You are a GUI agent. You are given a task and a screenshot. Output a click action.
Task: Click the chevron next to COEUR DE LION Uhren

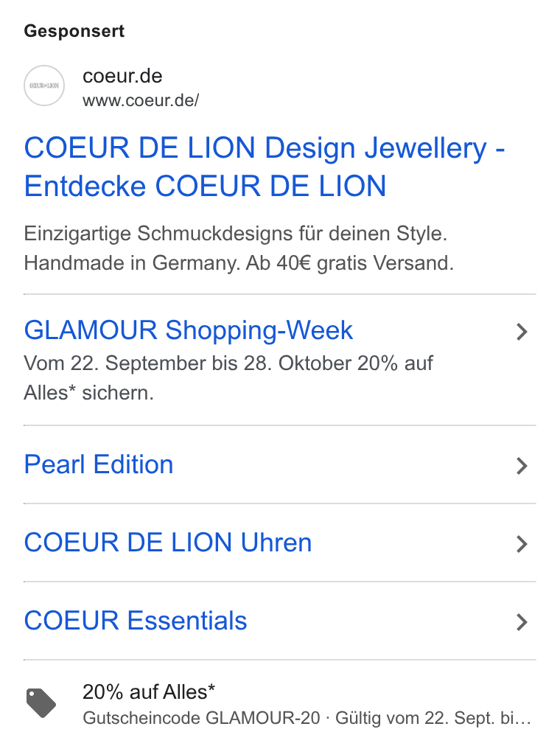pyautogui.click(x=522, y=544)
